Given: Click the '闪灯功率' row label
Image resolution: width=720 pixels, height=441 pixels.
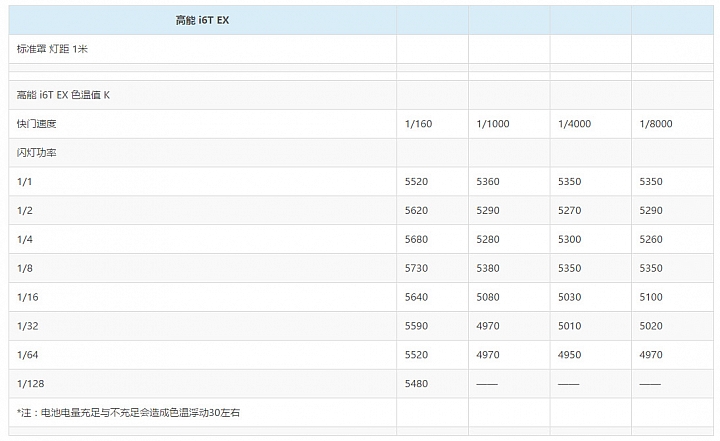Looking at the screenshot, I should click(x=36, y=153).
